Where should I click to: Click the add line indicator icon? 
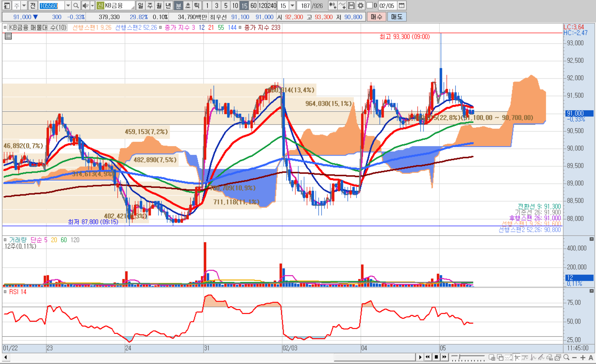(342, 5)
